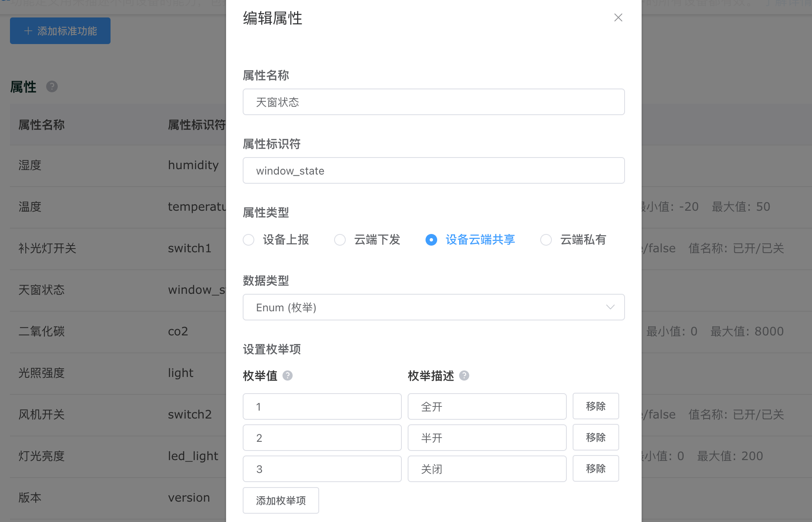Click help icon beside 枚举值 label
812x522 pixels.
(288, 376)
